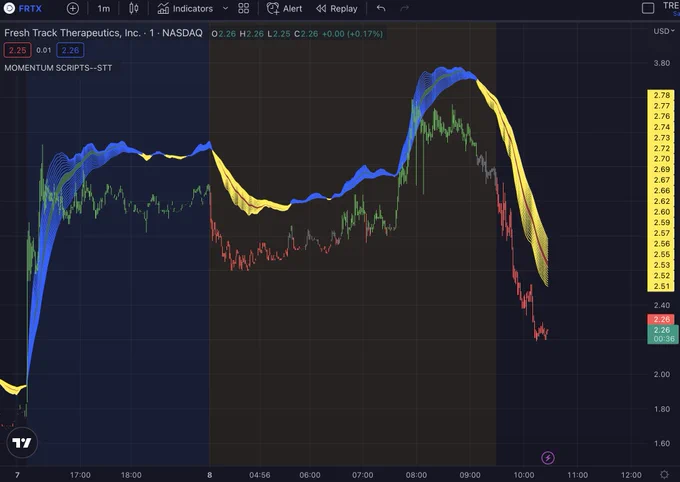The image size is (680, 482).
Task: Click the purple lightning event marker
Action: (x=548, y=457)
